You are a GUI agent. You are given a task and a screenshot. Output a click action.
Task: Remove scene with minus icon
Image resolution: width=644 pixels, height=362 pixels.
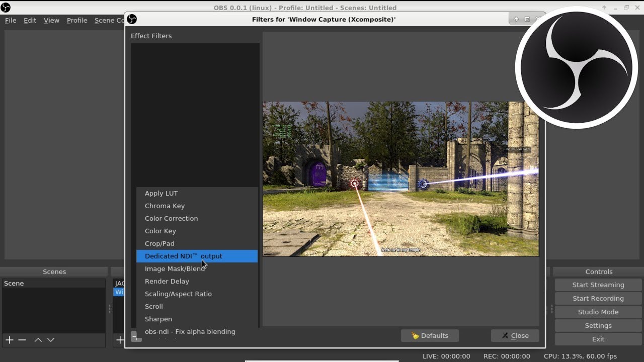point(22,340)
